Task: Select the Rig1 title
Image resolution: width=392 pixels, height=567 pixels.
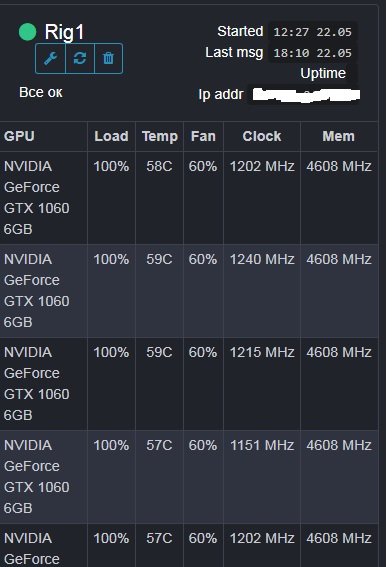Action: coord(64,32)
